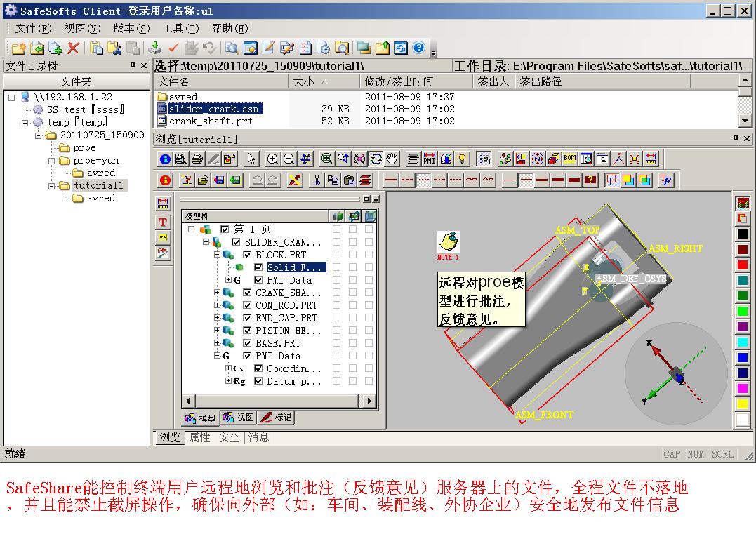Uncheck the CRANK_SHA... checkbox
756x546 pixels.
(x=247, y=293)
